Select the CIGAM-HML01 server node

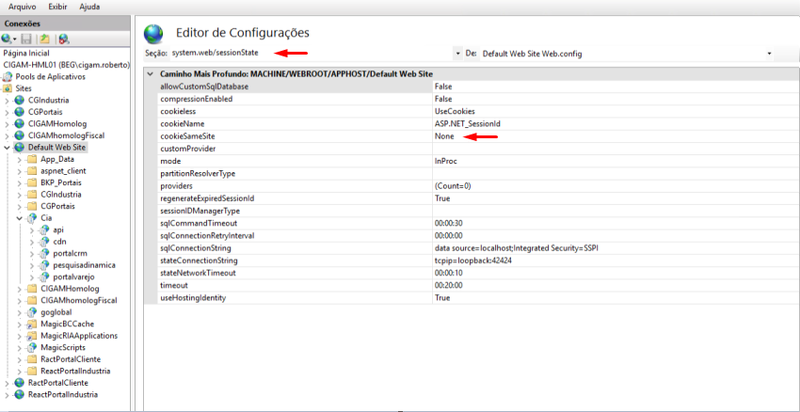pyautogui.click(x=66, y=65)
